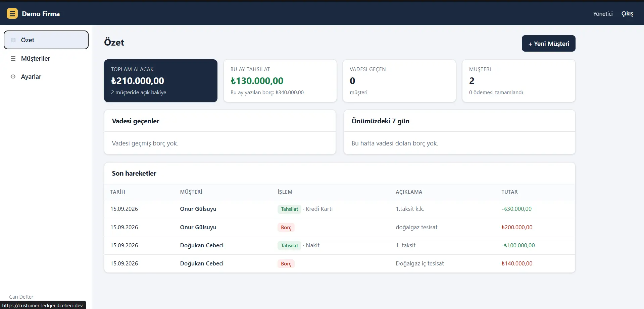Viewport: 644px width, 309px height.
Task: Click the -₺30.000,00 amount
Action: click(x=516, y=209)
